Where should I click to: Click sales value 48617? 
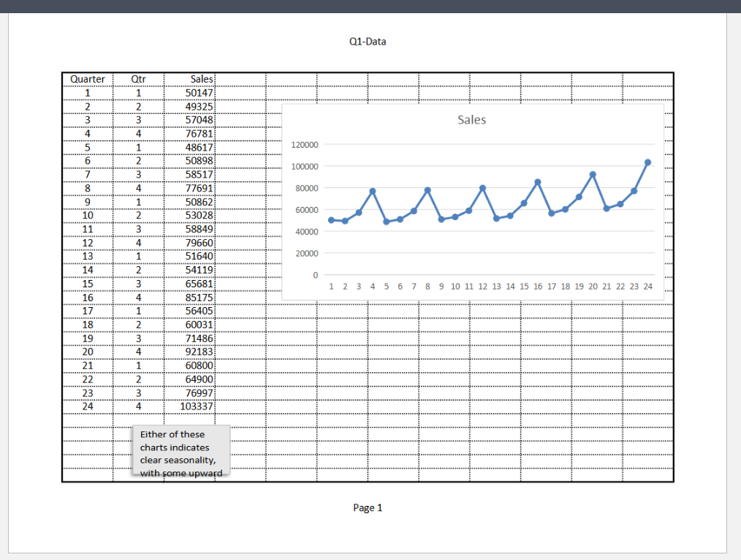tap(199, 148)
